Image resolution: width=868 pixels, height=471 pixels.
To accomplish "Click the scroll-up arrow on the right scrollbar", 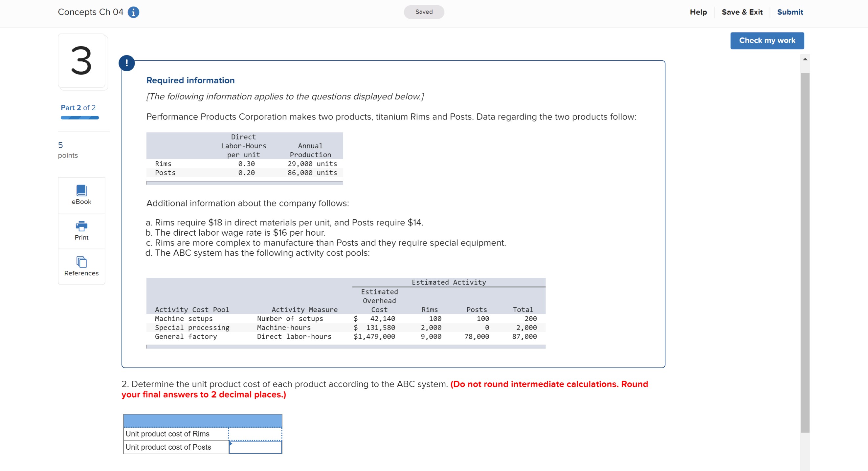I will 806,59.
